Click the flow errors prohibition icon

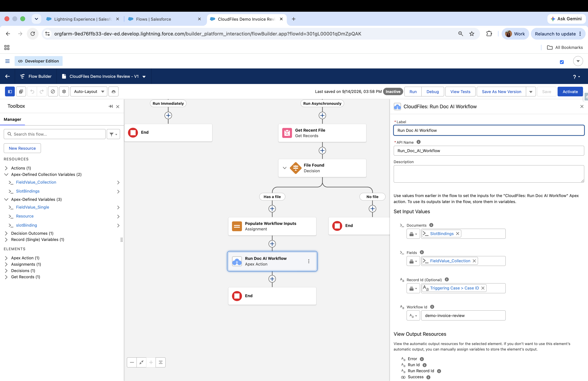53,92
